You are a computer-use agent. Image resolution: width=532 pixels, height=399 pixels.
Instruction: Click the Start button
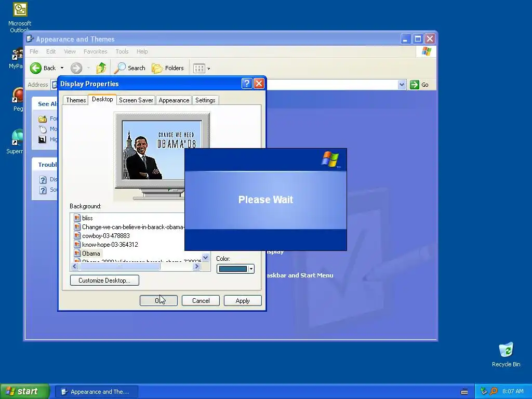coord(24,391)
